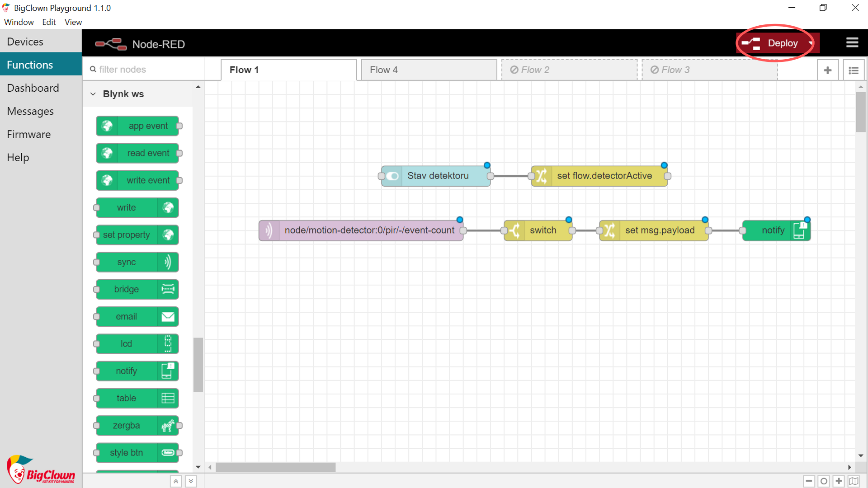This screenshot has width=868, height=488.
Task: Click the BigClown logo
Action: click(41, 469)
